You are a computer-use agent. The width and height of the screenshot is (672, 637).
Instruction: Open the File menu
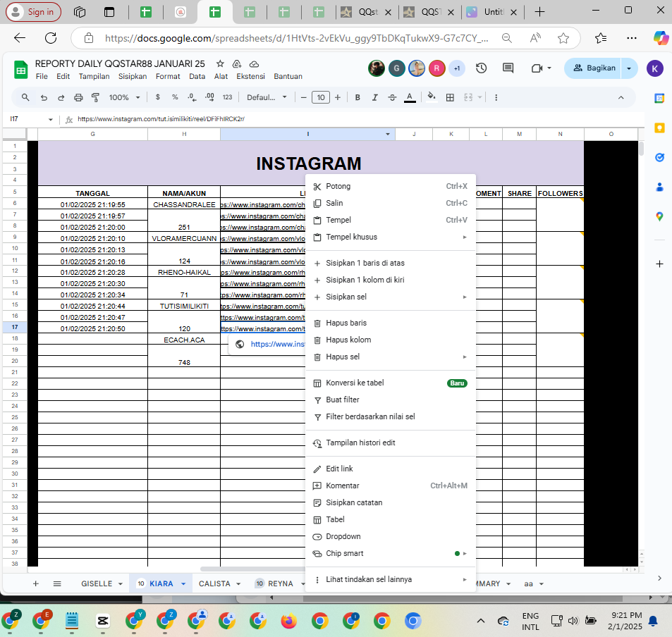coord(42,76)
